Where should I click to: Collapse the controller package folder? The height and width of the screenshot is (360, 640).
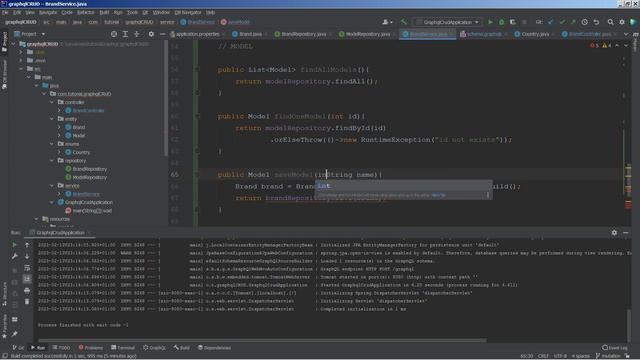(x=52, y=102)
